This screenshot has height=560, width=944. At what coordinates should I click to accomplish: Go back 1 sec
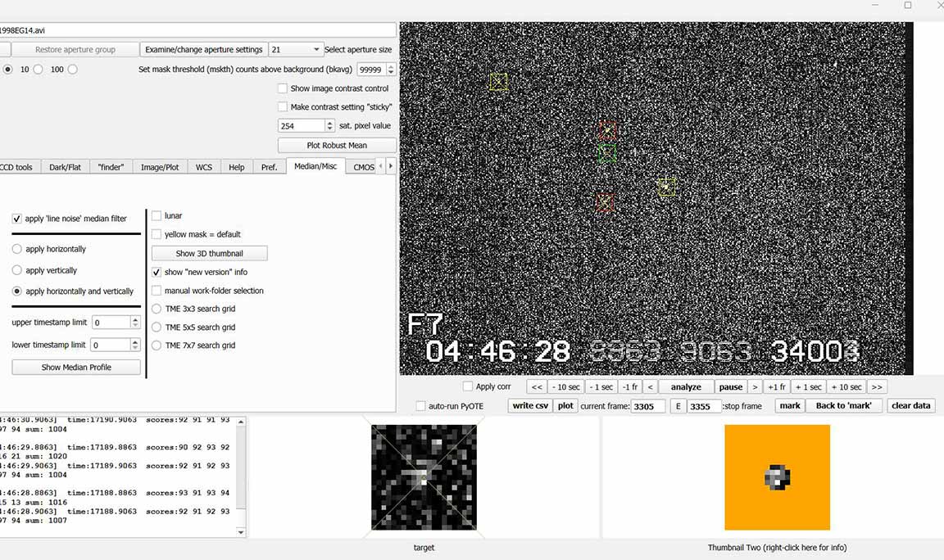(x=601, y=386)
